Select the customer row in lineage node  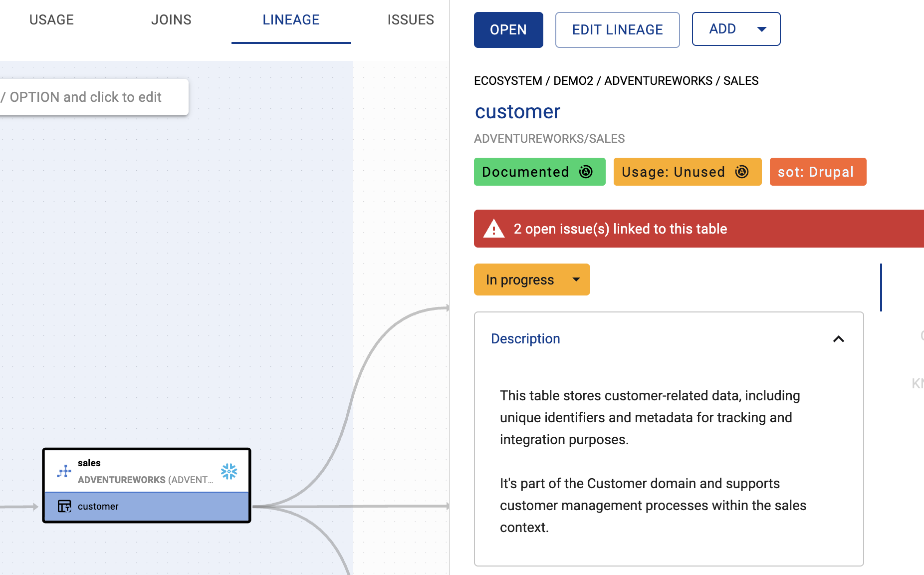pos(150,506)
